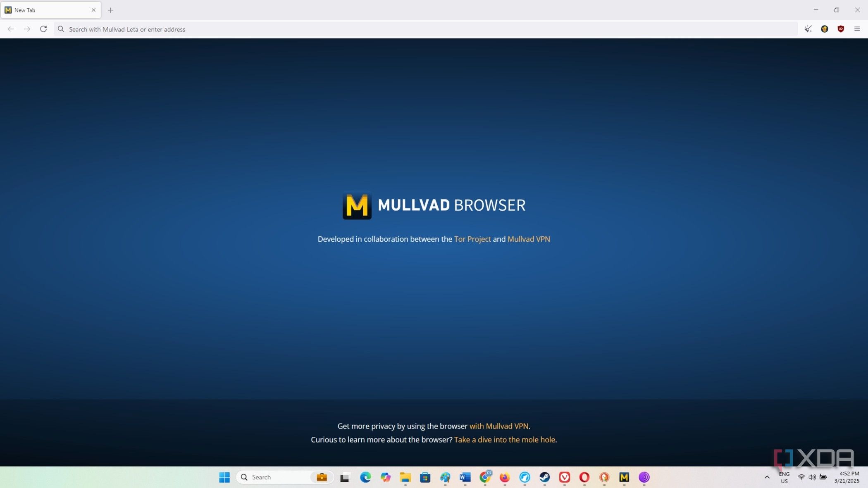Switch to DuckDuckGo browser on taskbar

(x=604, y=477)
